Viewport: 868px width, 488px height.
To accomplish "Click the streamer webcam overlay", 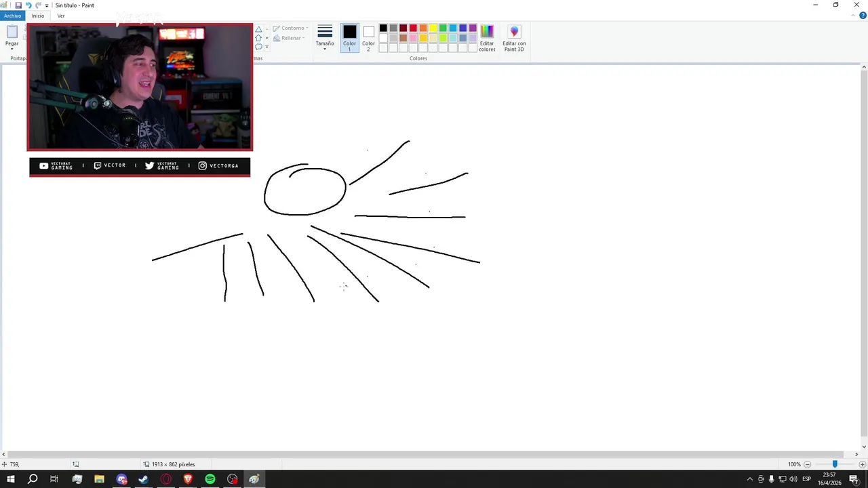I will click(x=140, y=87).
